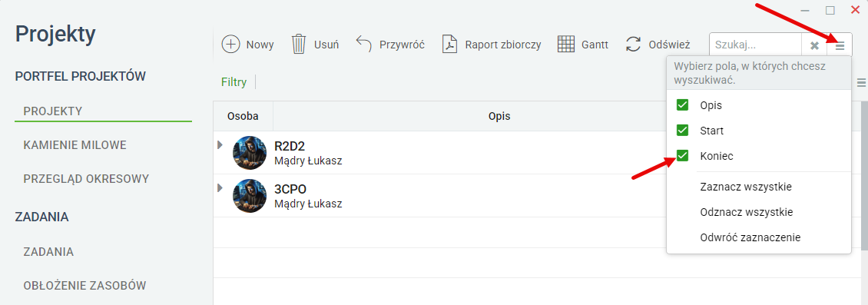
Task: Focus the Szukaj search field
Action: [756, 45]
